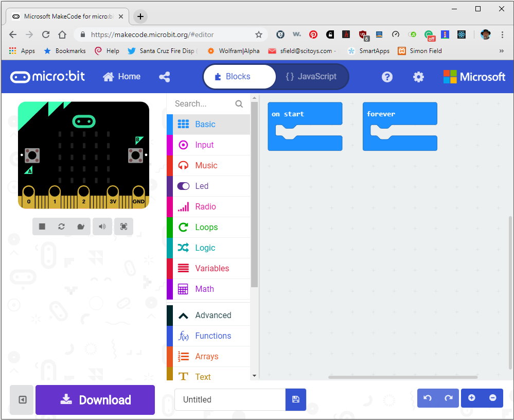Mute the simulator audio
The image size is (514, 420).
coord(102,226)
